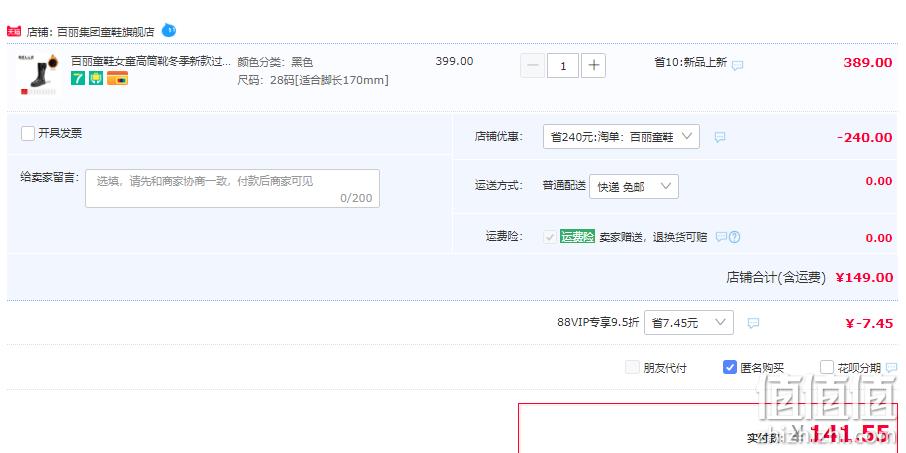
Task: Click the 颜色分类 黑色 color text
Action: (x=275, y=62)
